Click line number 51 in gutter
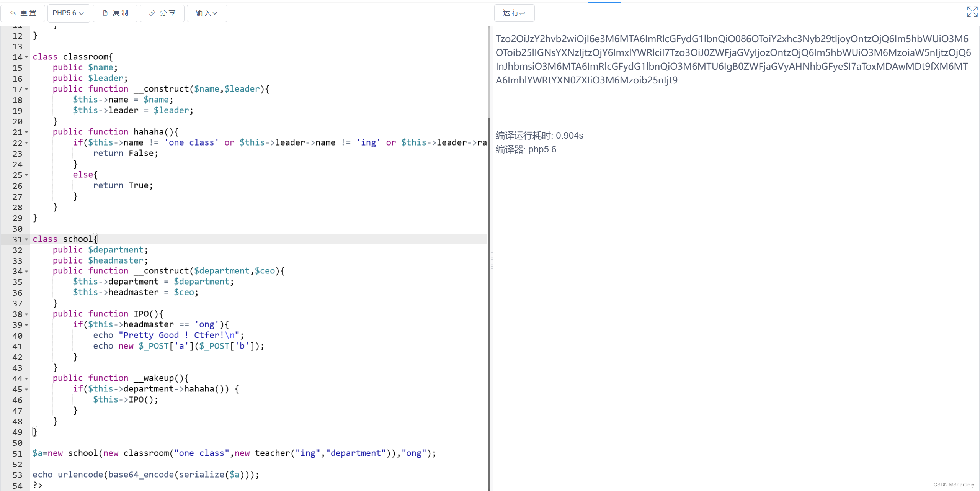The height and width of the screenshot is (491, 980). tap(17, 453)
